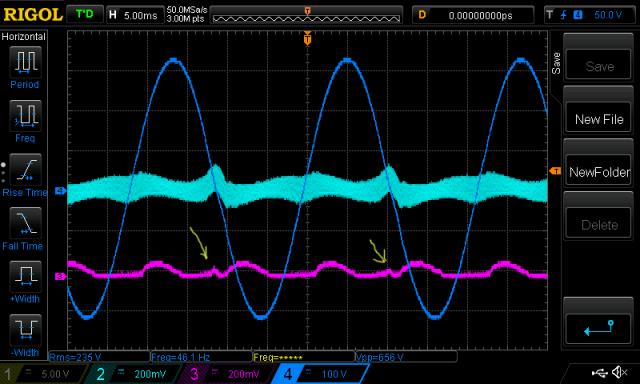Click the NewFolder button
Screen dimensions: 640x384
pyautogui.click(x=599, y=172)
